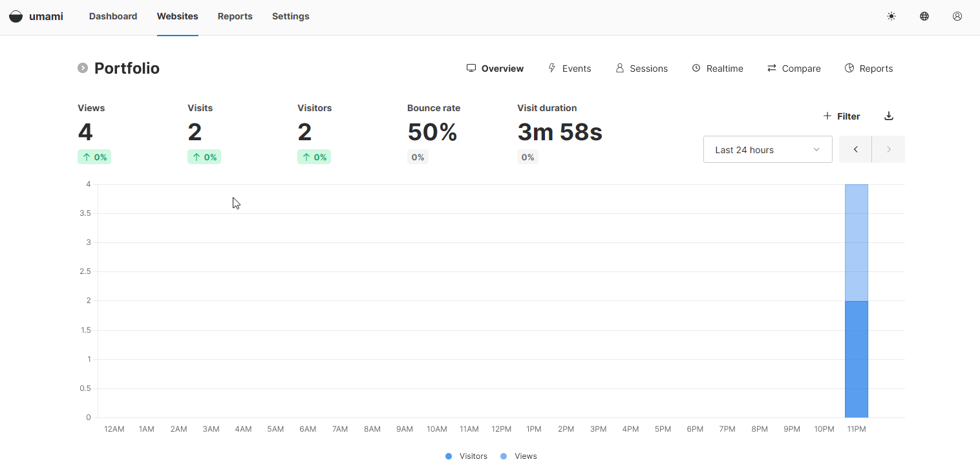980x475 pixels.
Task: Toggle the Views series in chart legend
Action: (519, 456)
